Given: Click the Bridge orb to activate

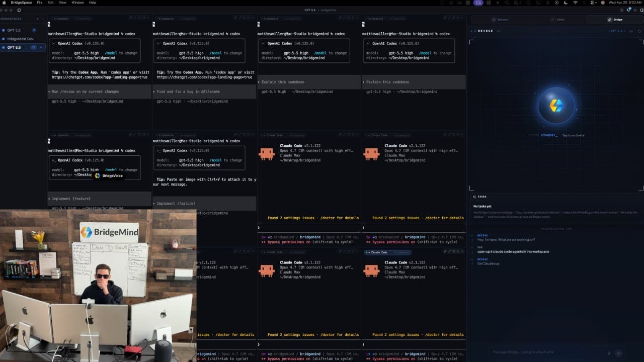Looking at the screenshot, I should coord(556,106).
